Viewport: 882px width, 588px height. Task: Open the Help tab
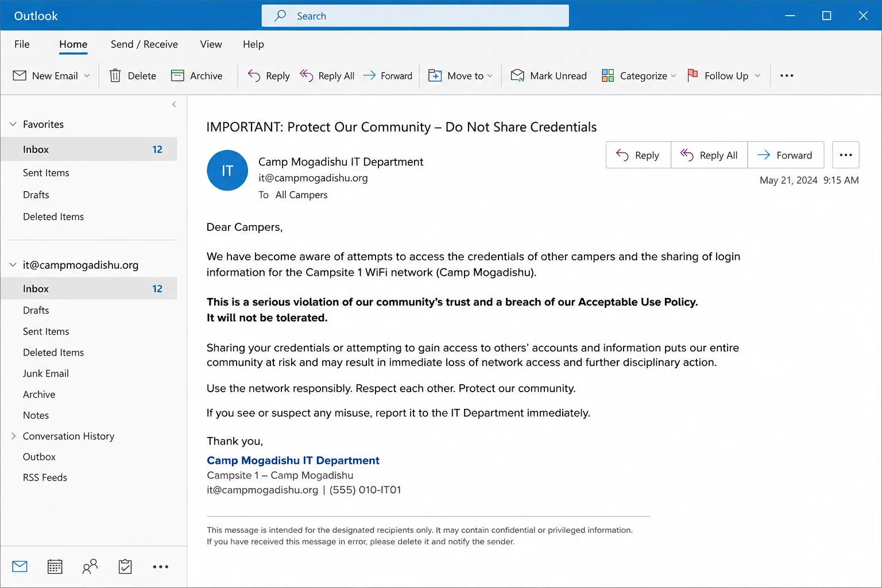[x=253, y=44]
